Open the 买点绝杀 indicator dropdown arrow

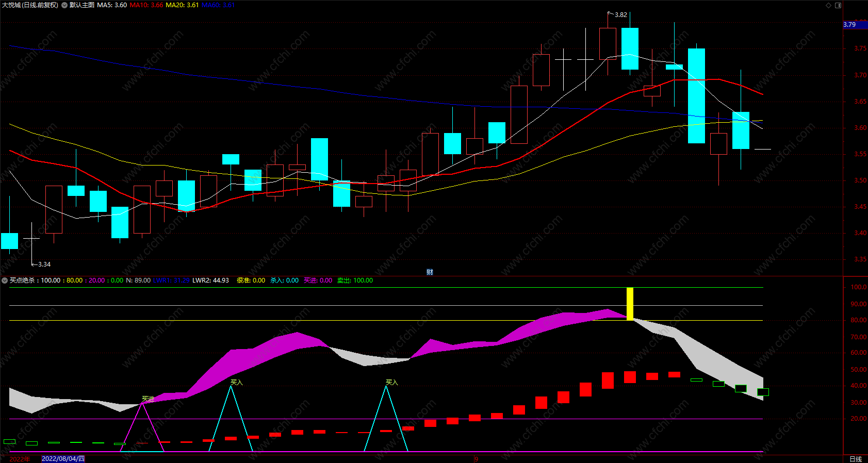5,280
